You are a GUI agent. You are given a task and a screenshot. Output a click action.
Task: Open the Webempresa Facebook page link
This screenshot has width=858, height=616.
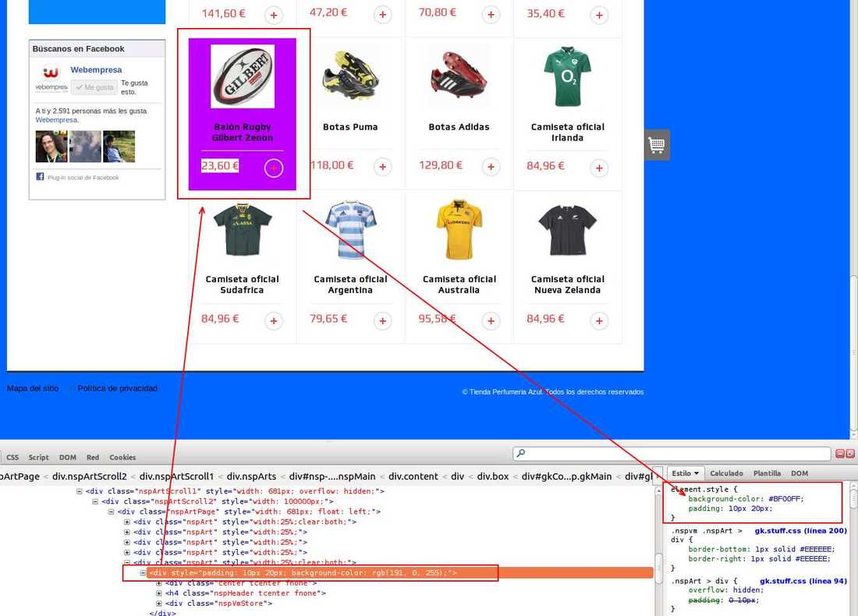(96, 69)
